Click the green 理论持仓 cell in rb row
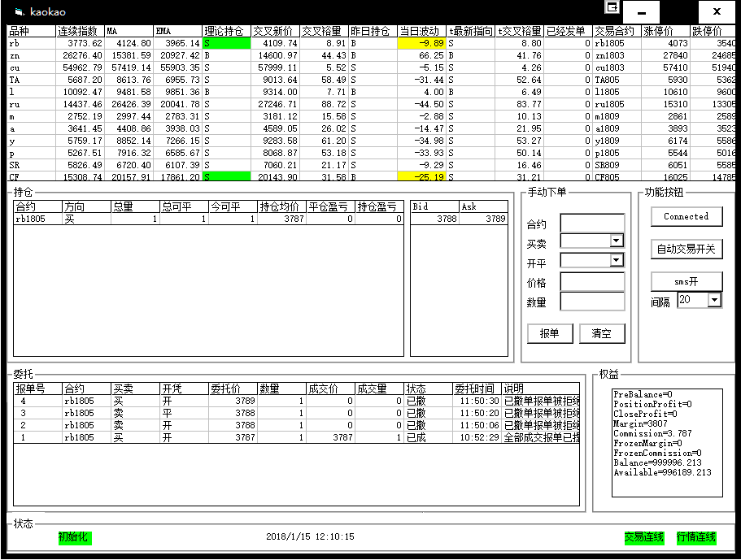The image size is (741, 560). 226,43
